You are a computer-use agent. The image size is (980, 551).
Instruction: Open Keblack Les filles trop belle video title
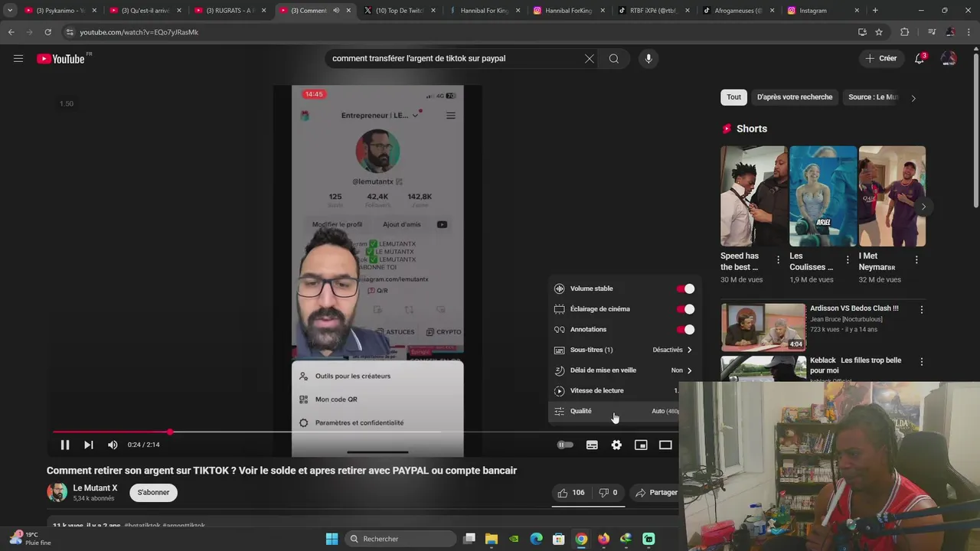856,365
